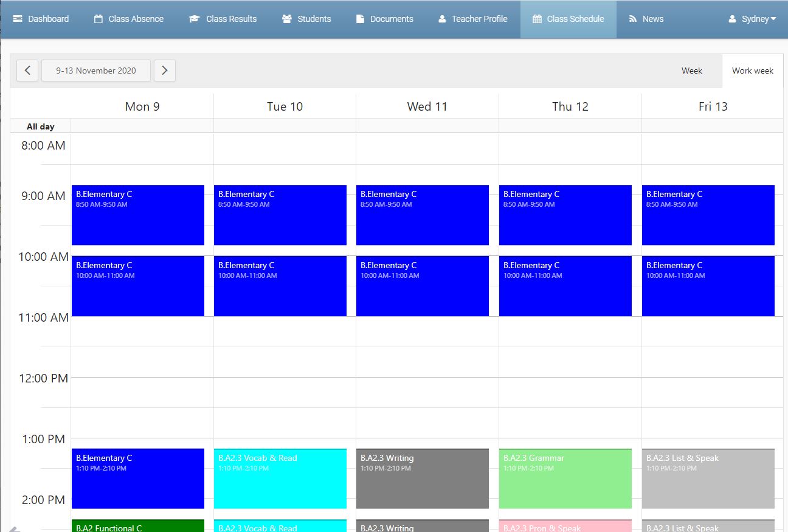Image resolution: width=788 pixels, height=532 pixels.
Task: Select the Work week tab
Action: 752,71
